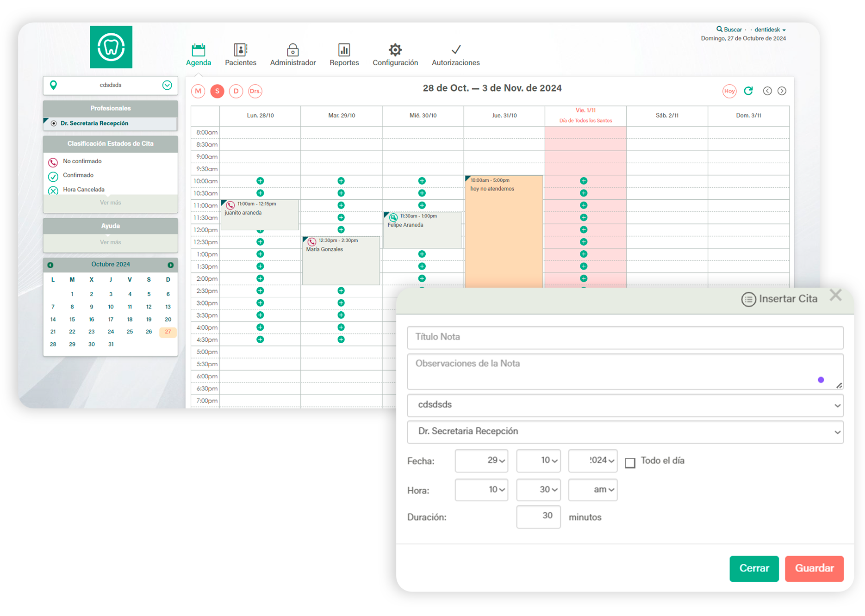Click the Cerrar button

tap(754, 568)
